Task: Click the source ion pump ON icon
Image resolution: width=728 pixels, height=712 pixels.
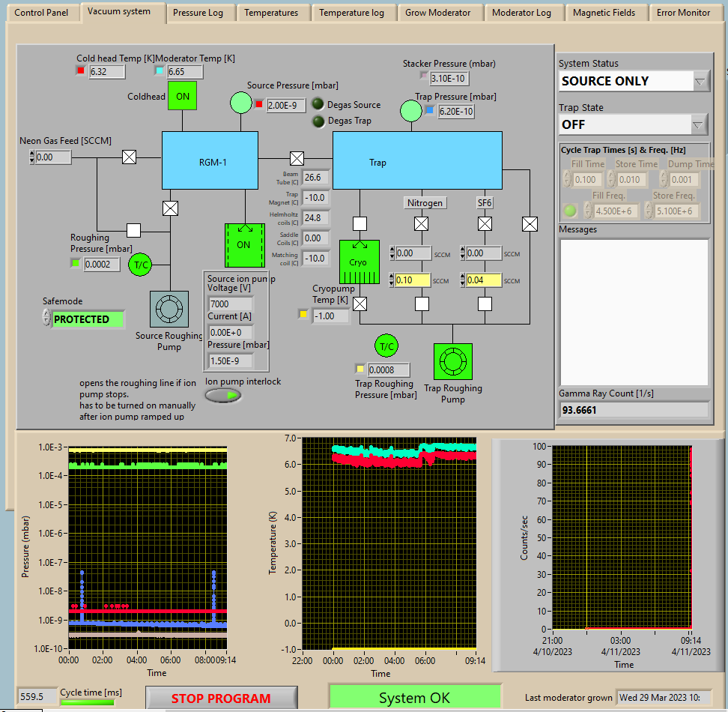Action: point(244,244)
